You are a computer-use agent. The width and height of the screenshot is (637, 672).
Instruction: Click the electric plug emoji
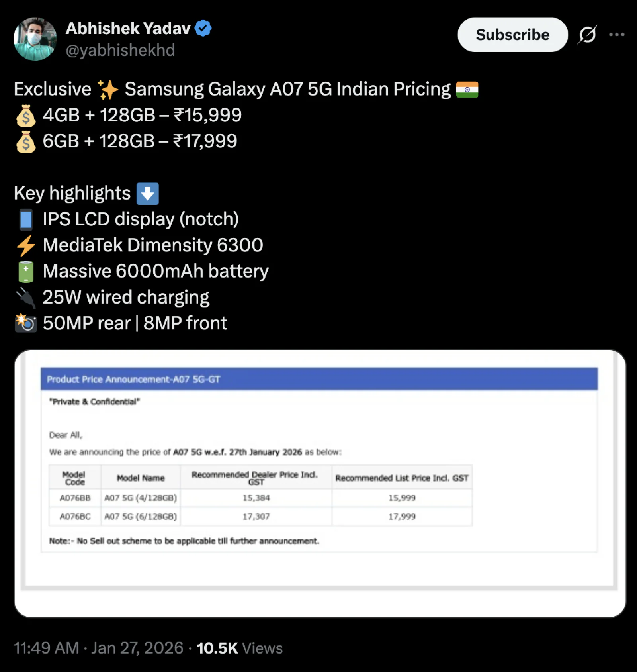click(26, 298)
